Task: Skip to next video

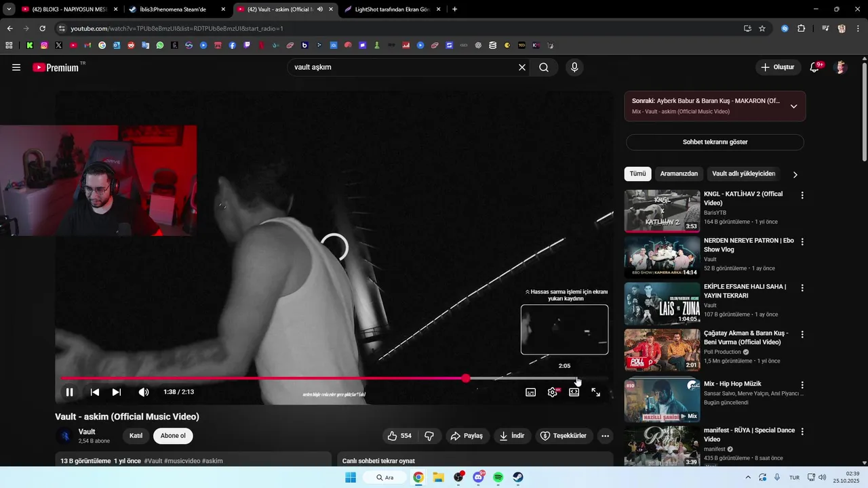Action: click(117, 392)
